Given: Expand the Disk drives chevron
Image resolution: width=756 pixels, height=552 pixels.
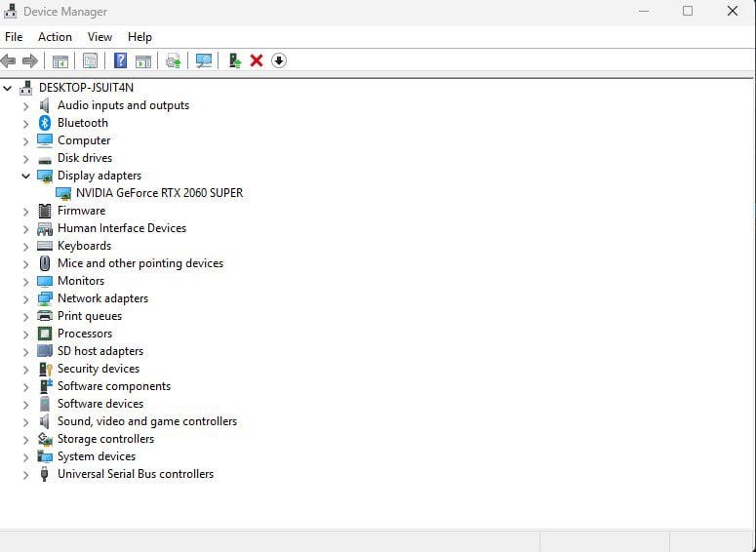Looking at the screenshot, I should pos(25,159).
